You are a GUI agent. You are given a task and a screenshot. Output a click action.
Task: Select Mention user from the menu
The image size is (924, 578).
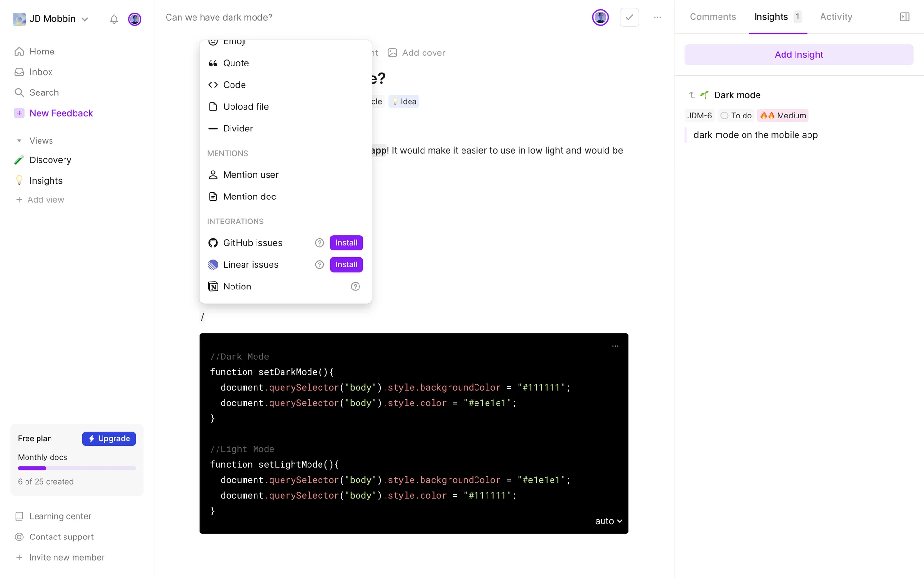tap(251, 175)
